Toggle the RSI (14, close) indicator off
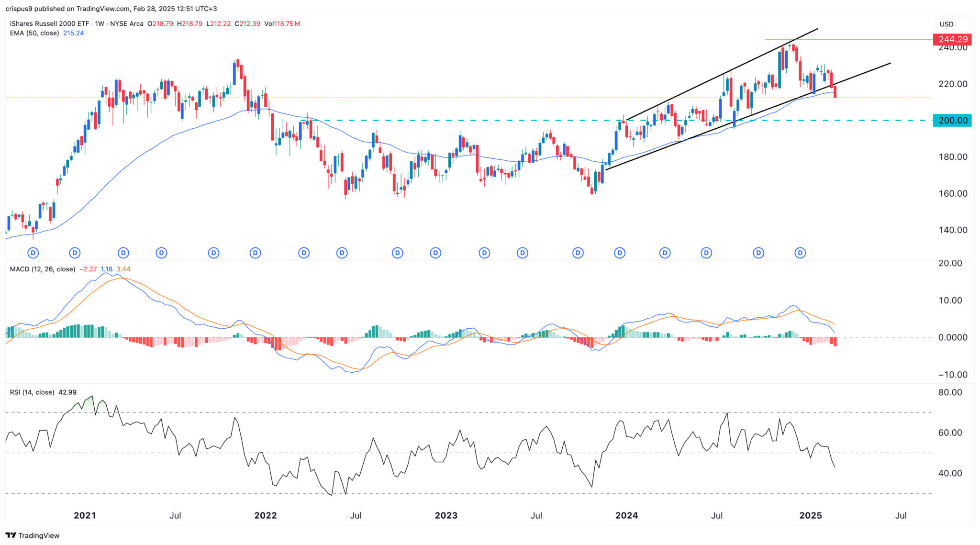Viewport: 980px width, 545px height. 33,392
